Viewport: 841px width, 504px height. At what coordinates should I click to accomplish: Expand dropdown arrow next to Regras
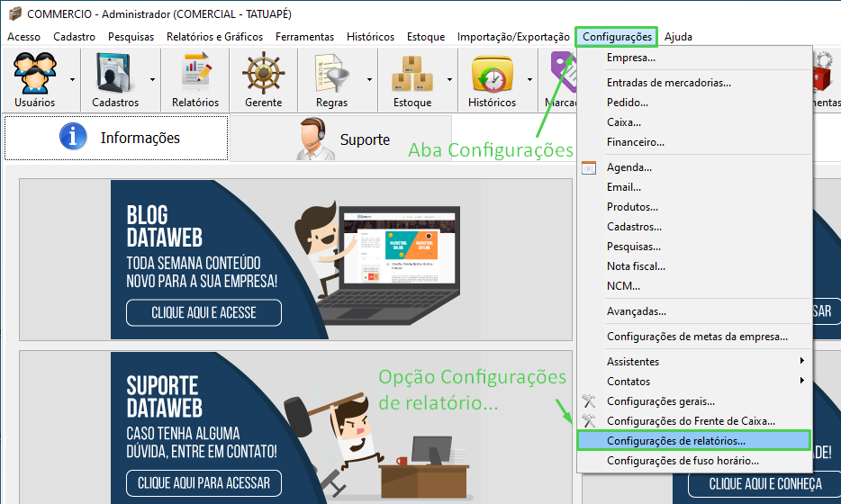[x=369, y=80]
